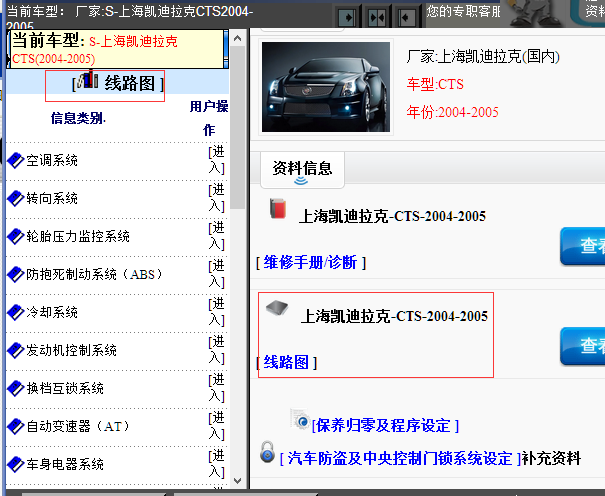
Task: Click the 用户操作 column header
Action: click(209, 118)
